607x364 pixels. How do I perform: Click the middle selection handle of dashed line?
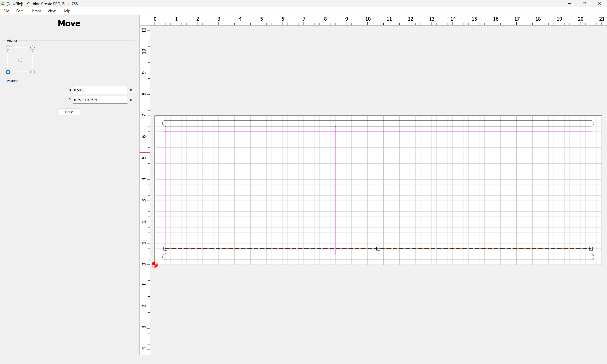pyautogui.click(x=378, y=249)
